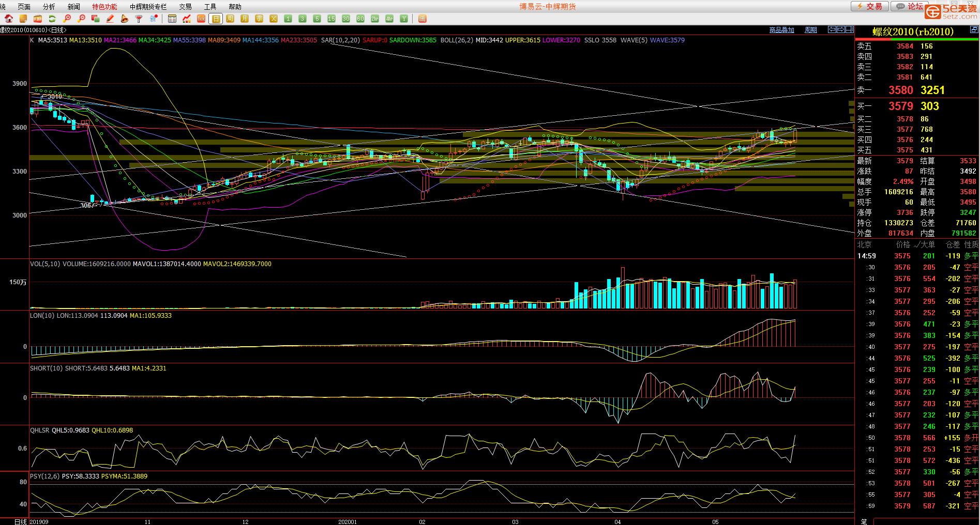This screenshot has height=525, width=980.
Task: Switch to 60-minute period button
Action: (x=360, y=19)
